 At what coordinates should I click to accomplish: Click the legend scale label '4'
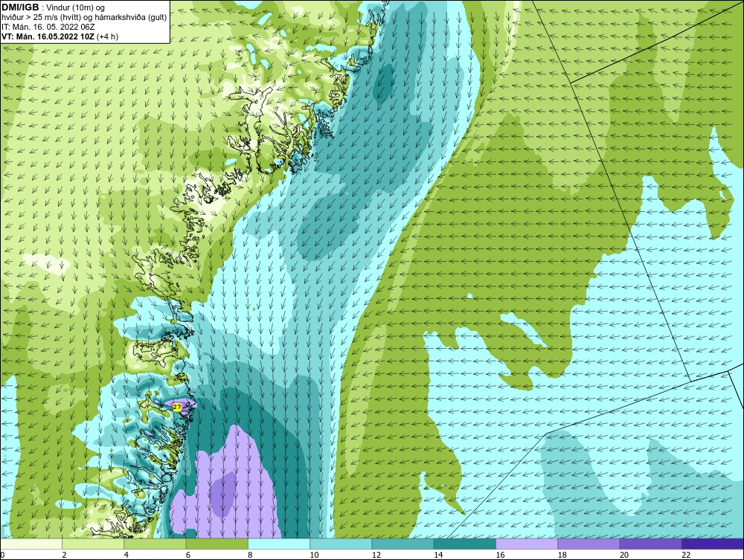coord(126,556)
